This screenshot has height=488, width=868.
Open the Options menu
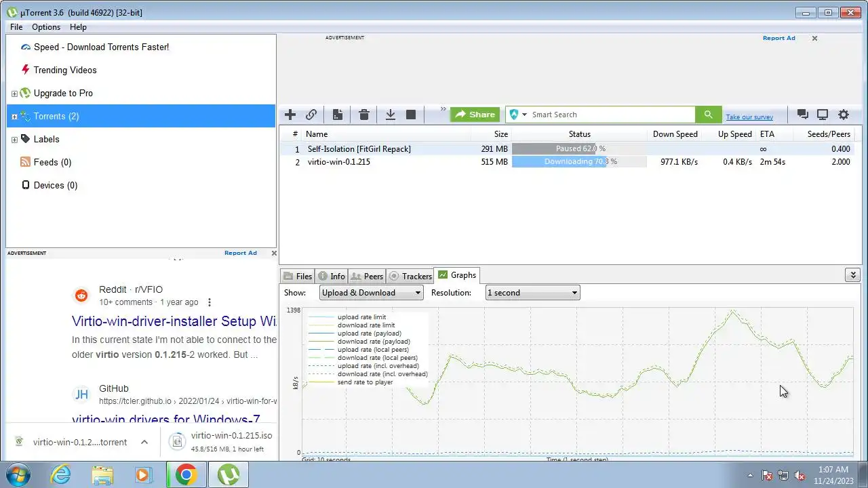[x=46, y=27]
